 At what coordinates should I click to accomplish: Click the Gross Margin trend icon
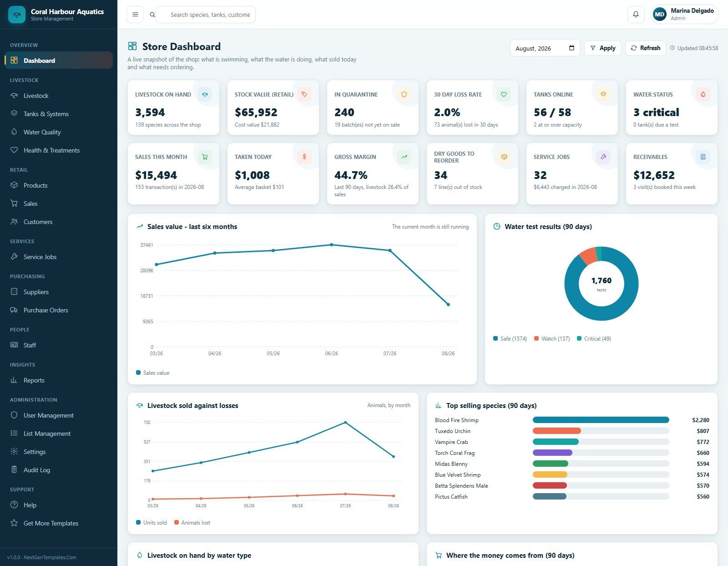pos(404,157)
